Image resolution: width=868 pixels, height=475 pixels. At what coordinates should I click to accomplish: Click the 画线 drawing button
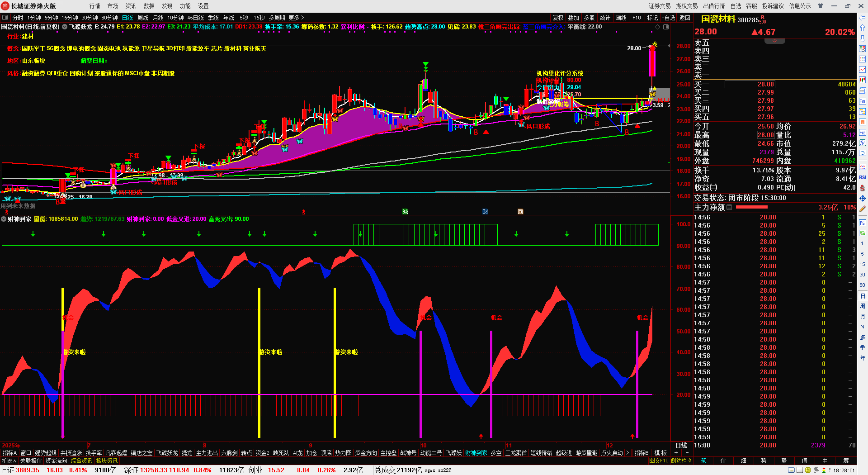pos(621,18)
